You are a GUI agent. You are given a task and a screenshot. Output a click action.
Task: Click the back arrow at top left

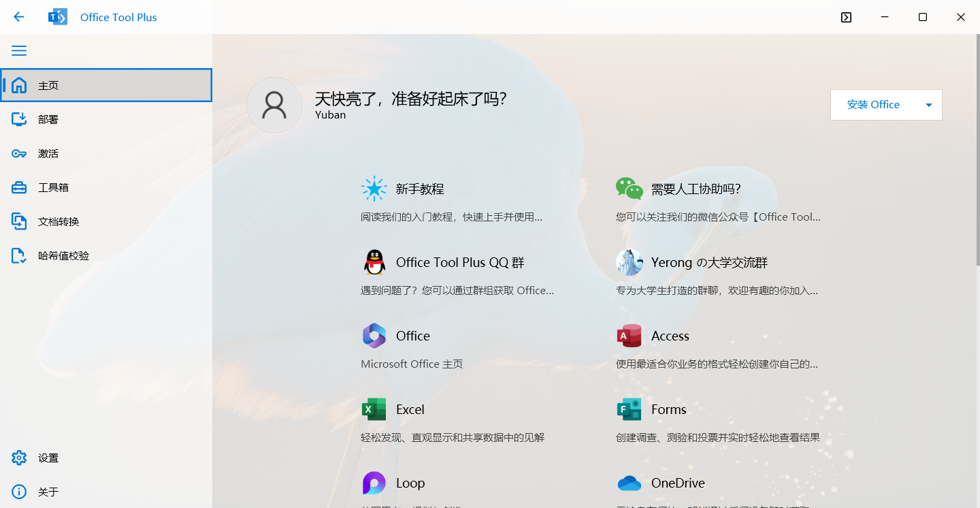[x=18, y=17]
